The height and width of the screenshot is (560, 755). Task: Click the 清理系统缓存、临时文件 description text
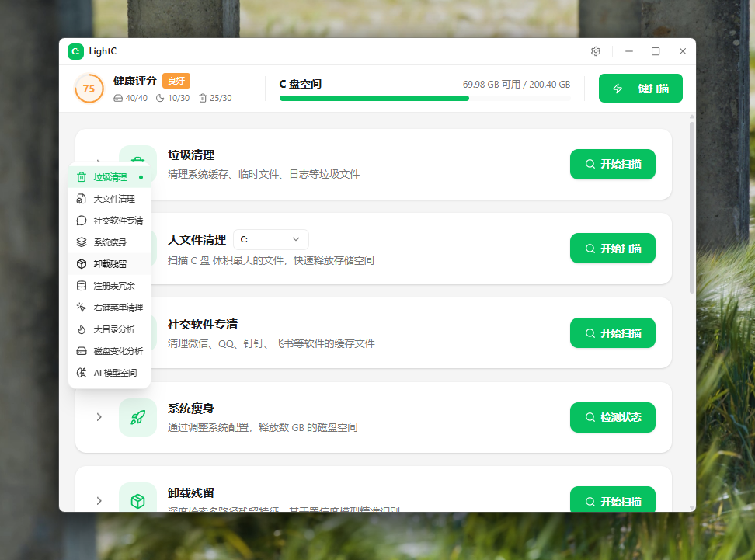click(x=263, y=174)
